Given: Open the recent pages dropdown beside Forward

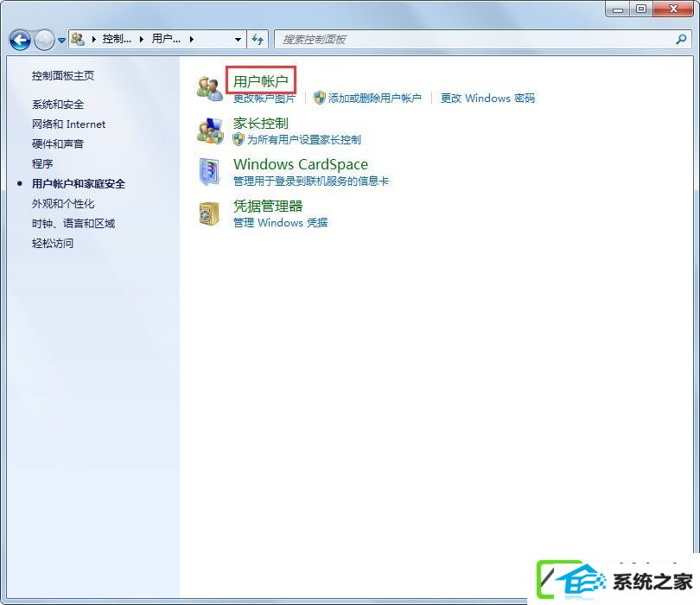Looking at the screenshot, I should [61, 40].
